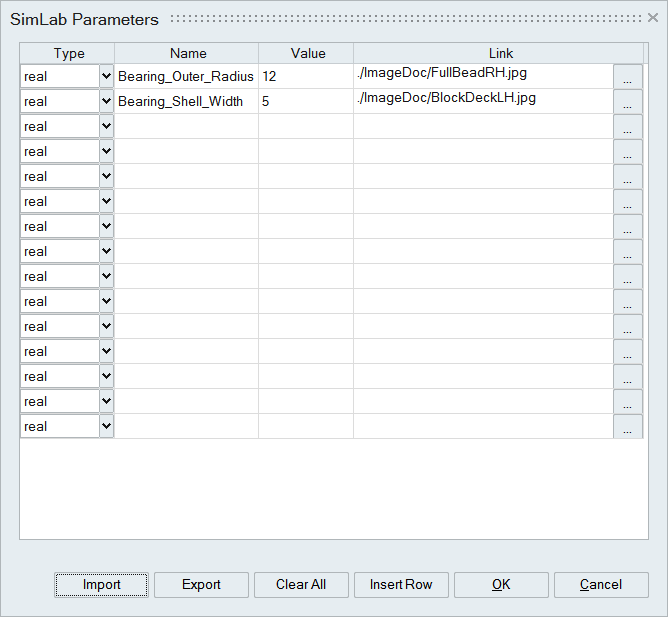
Task: Close the SimLab Parameters dialog
Action: tap(653, 18)
